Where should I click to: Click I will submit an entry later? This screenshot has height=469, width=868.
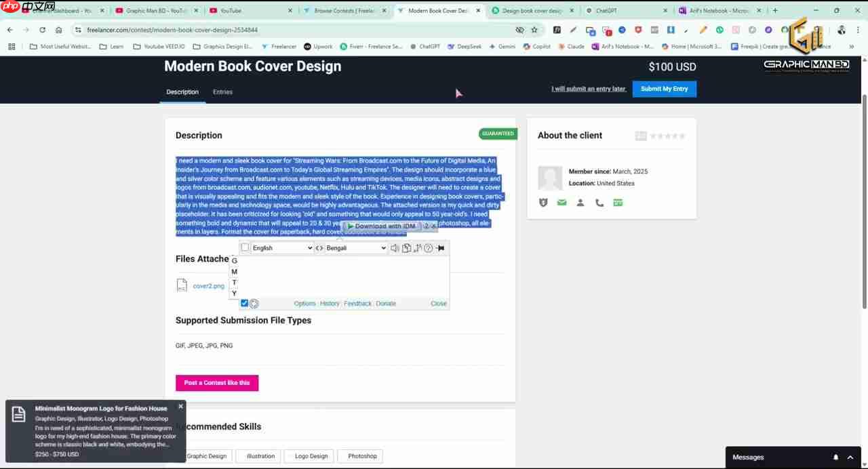pos(589,89)
